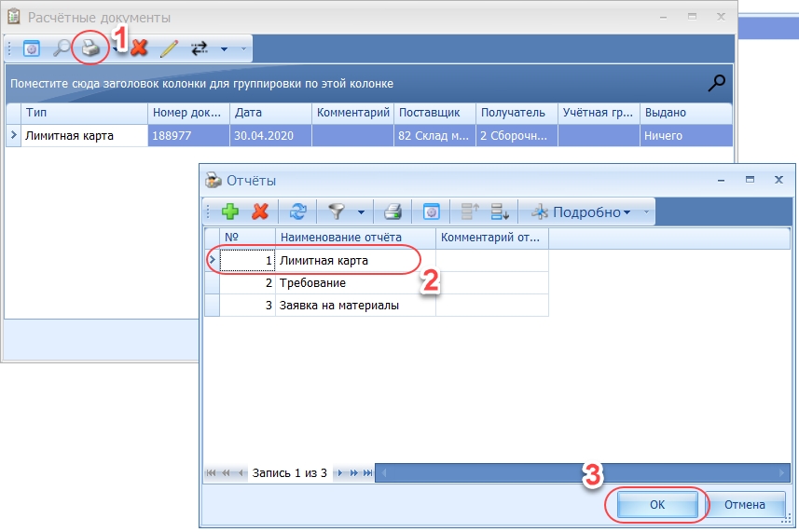Viewport: 799px width, 532px height.
Task: Refresh the reports list
Action: pos(297,211)
